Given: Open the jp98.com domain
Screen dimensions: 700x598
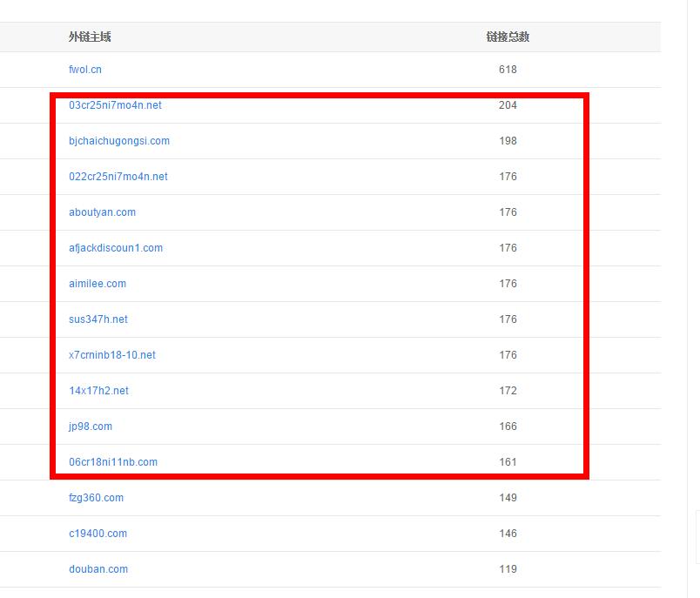Looking at the screenshot, I should click(91, 427).
